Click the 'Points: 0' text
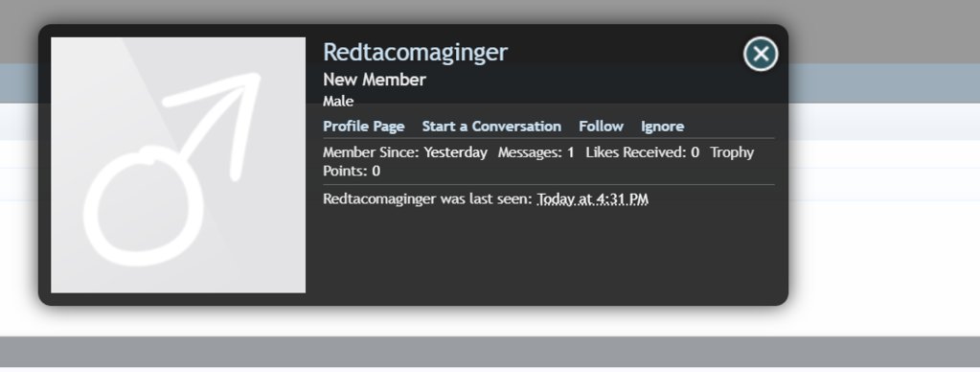The height and width of the screenshot is (372, 980). click(352, 172)
